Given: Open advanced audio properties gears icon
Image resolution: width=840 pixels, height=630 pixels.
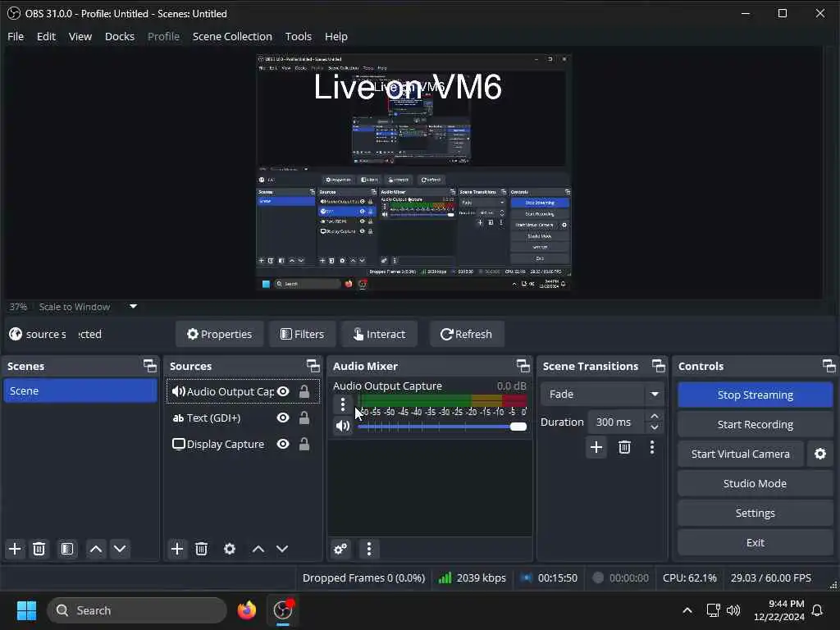Looking at the screenshot, I should click(340, 549).
